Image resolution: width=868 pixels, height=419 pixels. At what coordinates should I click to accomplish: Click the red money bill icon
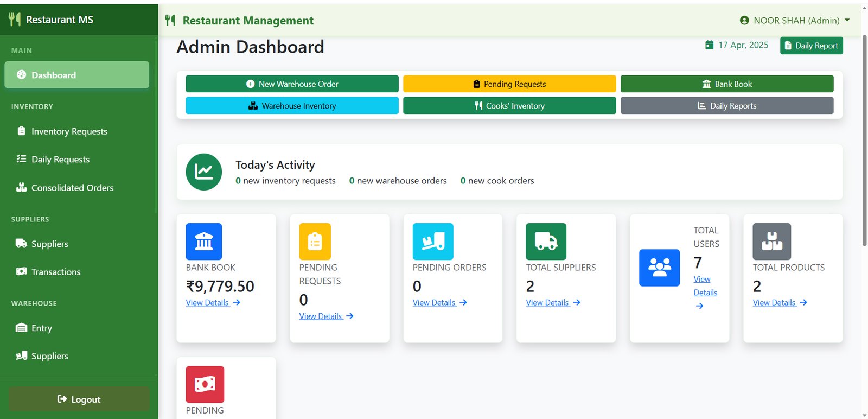tap(205, 385)
